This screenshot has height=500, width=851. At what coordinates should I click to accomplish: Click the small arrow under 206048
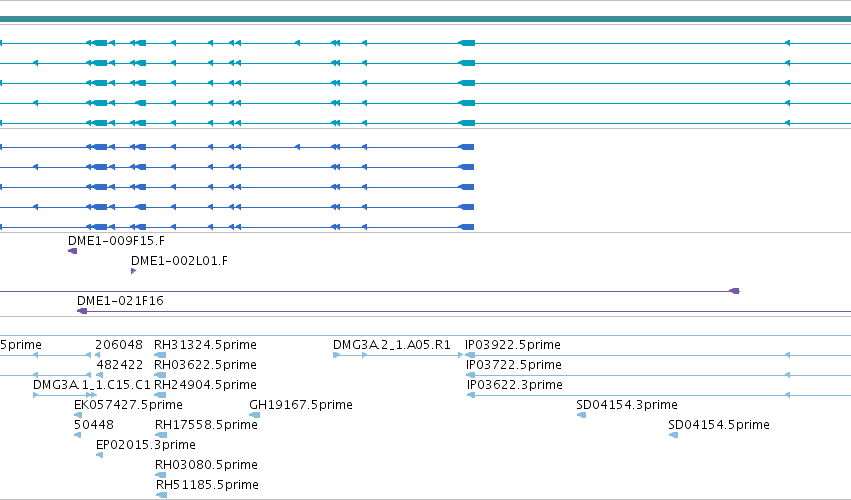98,355
